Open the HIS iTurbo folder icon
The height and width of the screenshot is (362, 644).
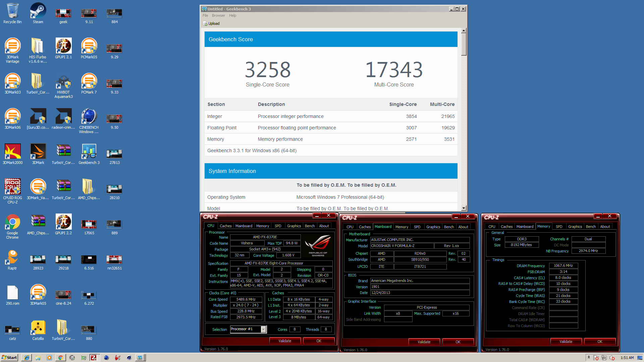[38, 50]
